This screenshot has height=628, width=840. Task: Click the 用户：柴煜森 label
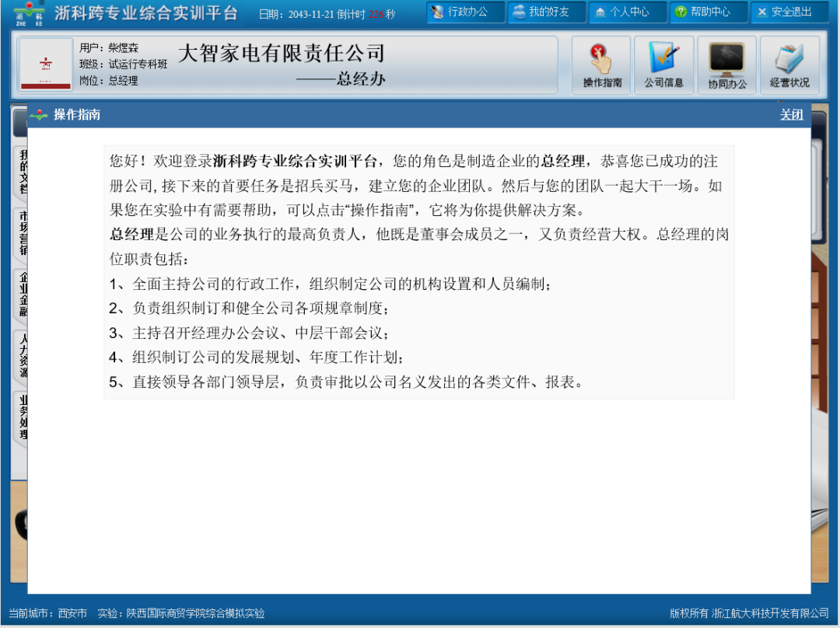tap(109, 47)
